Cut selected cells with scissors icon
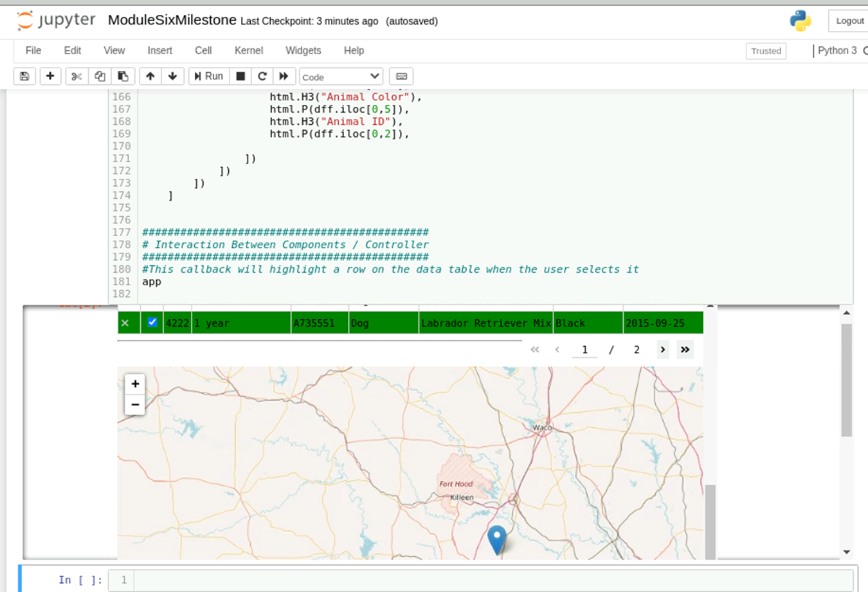868x592 pixels. 77,76
